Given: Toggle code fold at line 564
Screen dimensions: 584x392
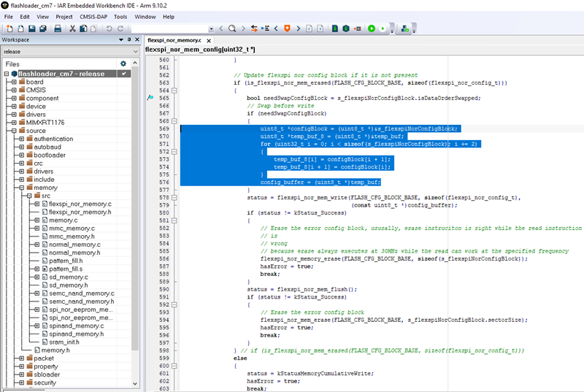Looking at the screenshot, I should [174, 91].
